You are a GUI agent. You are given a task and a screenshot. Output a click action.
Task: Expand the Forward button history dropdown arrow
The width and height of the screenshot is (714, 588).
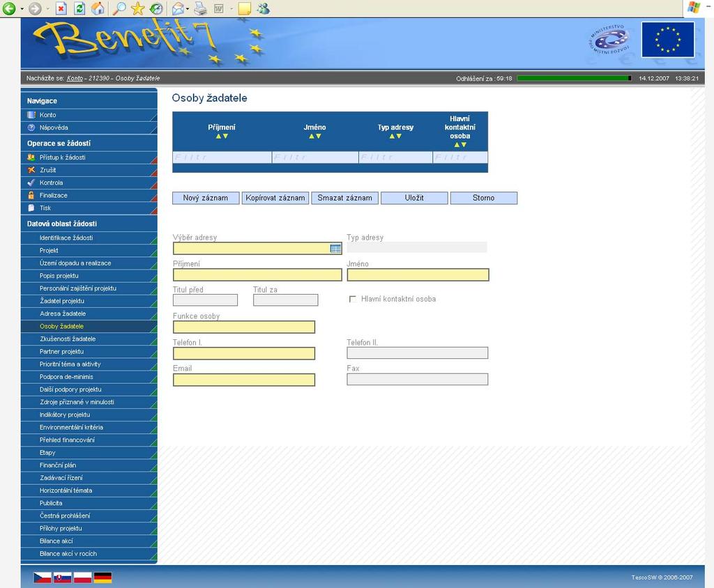click(47, 8)
